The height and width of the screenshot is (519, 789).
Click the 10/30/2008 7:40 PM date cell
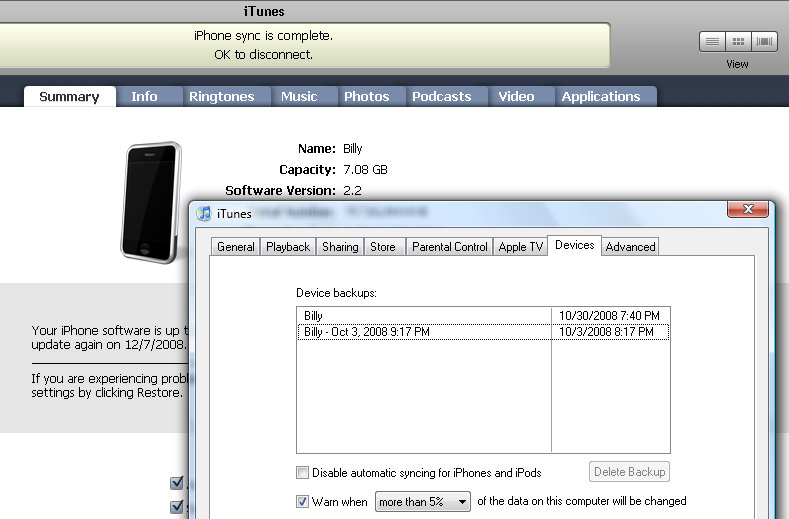tap(609, 316)
